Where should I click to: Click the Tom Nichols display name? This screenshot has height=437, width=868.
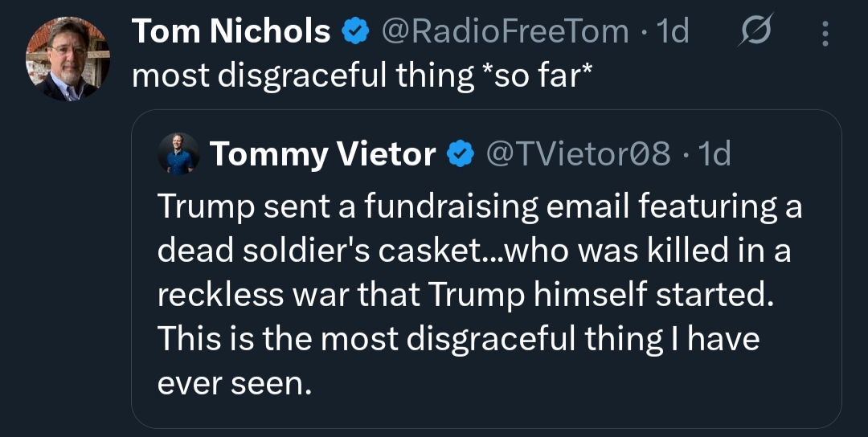pos(231,32)
